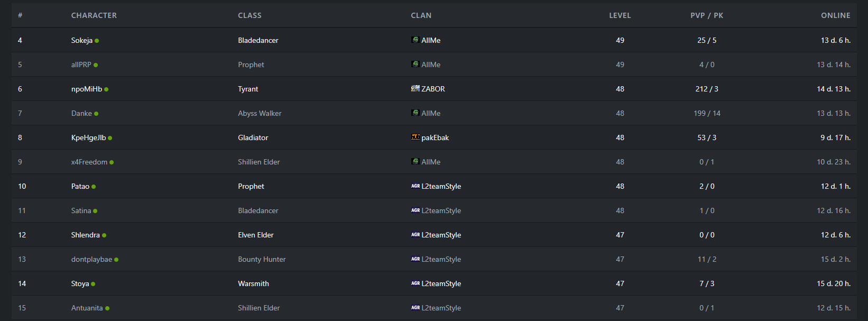Open character Sokeja's profile

(x=82, y=40)
